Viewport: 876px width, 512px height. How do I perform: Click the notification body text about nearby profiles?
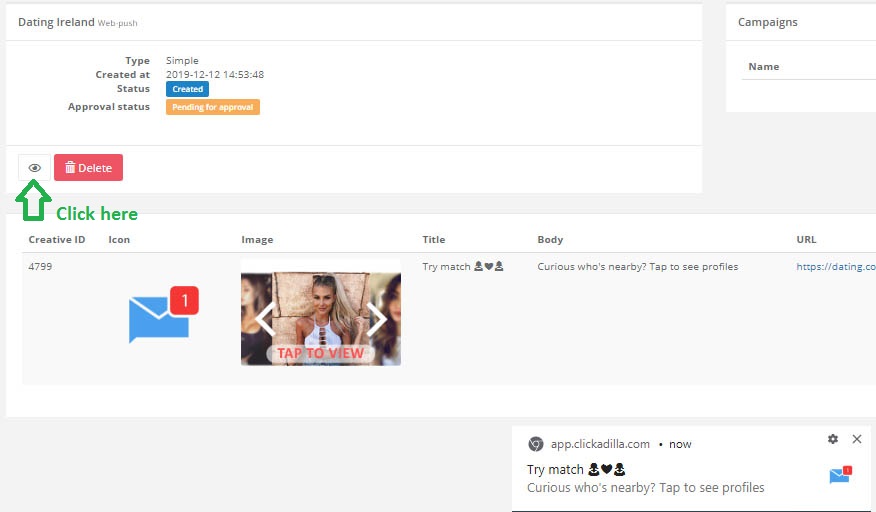click(645, 488)
